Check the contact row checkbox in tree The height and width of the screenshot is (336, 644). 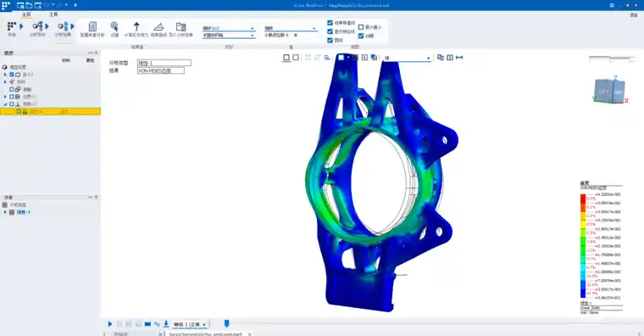pyautogui.click(x=12, y=89)
